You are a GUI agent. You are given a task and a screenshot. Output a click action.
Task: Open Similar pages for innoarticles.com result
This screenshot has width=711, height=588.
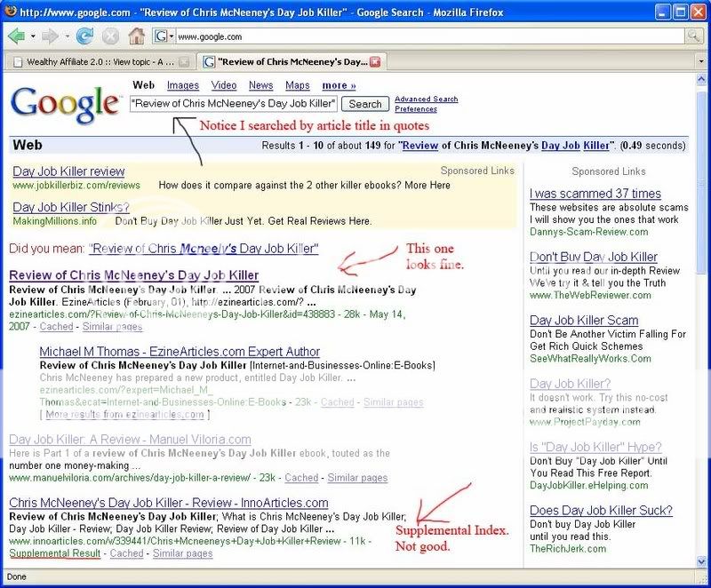click(x=183, y=553)
